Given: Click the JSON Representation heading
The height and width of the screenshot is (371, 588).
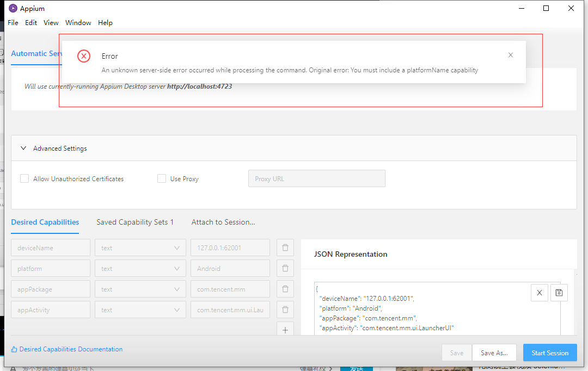Looking at the screenshot, I should (350, 254).
